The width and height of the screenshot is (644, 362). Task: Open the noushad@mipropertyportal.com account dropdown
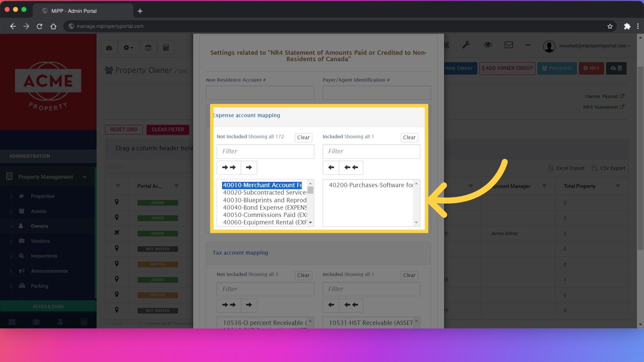coord(594,46)
